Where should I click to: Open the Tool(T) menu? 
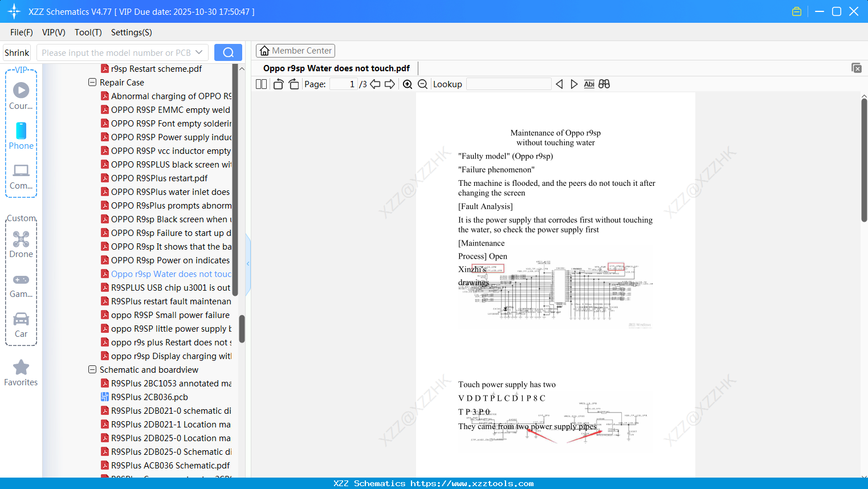[x=88, y=32]
